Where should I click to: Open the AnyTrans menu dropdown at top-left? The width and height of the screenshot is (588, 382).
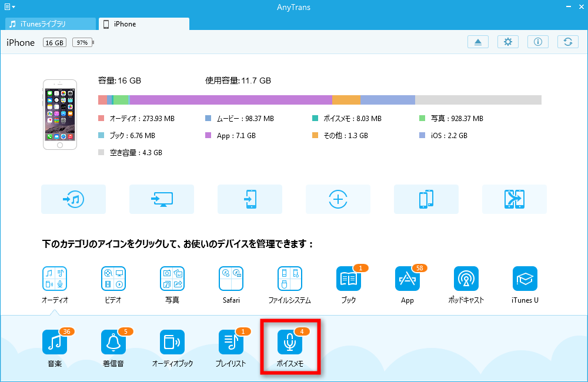(x=9, y=6)
